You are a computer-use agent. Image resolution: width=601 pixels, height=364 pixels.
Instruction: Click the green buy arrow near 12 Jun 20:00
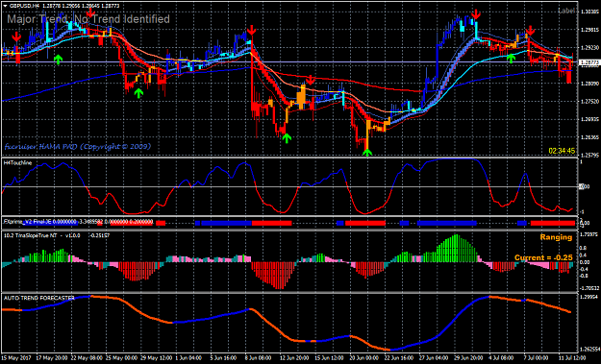[287, 138]
